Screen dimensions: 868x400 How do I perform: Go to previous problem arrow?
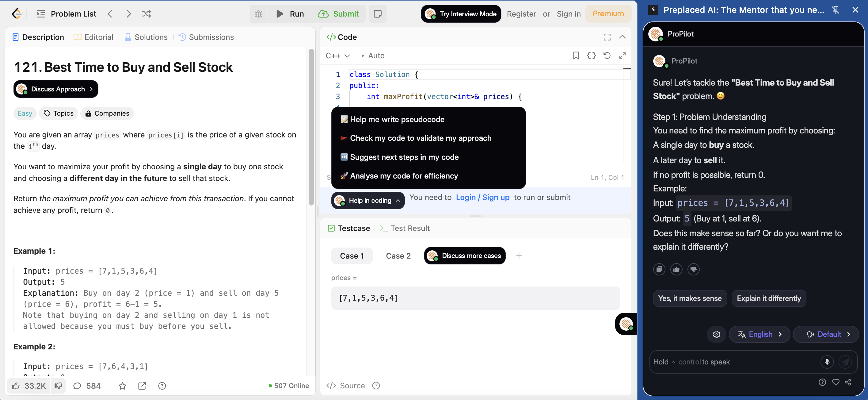click(110, 14)
